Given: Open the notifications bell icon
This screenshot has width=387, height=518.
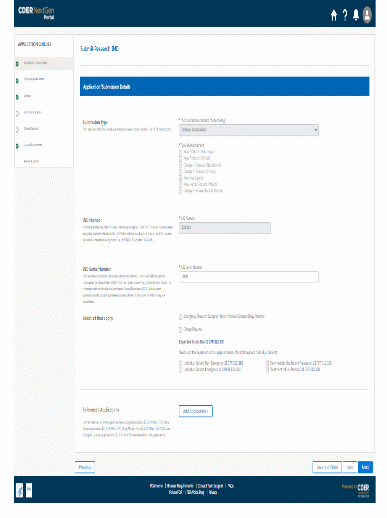Looking at the screenshot, I should [x=356, y=15].
